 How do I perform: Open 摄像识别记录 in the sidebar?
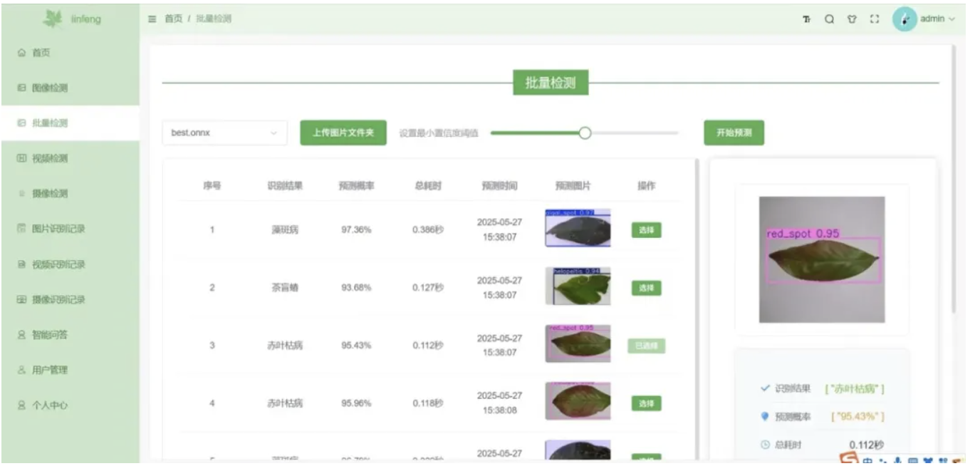tap(70, 299)
